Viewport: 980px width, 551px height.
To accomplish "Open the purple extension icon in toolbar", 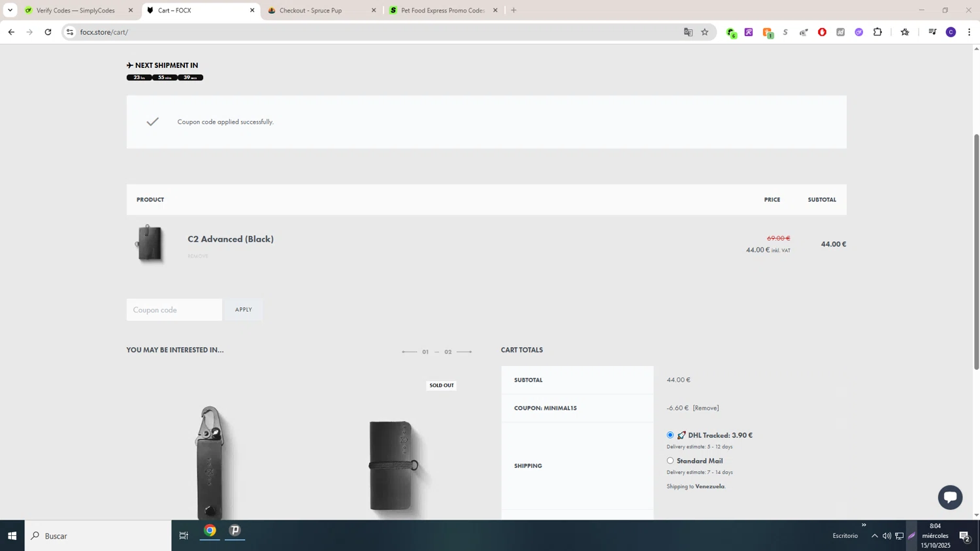I will tap(749, 32).
